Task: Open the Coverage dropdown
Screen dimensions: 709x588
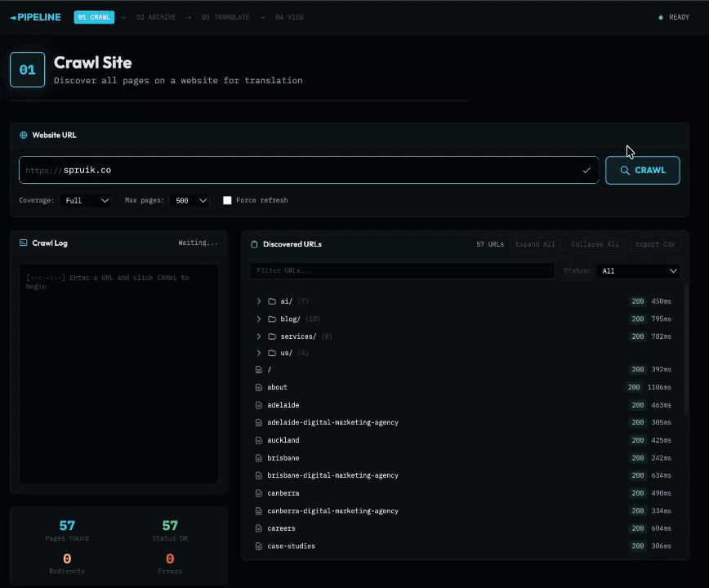Action: (x=86, y=200)
